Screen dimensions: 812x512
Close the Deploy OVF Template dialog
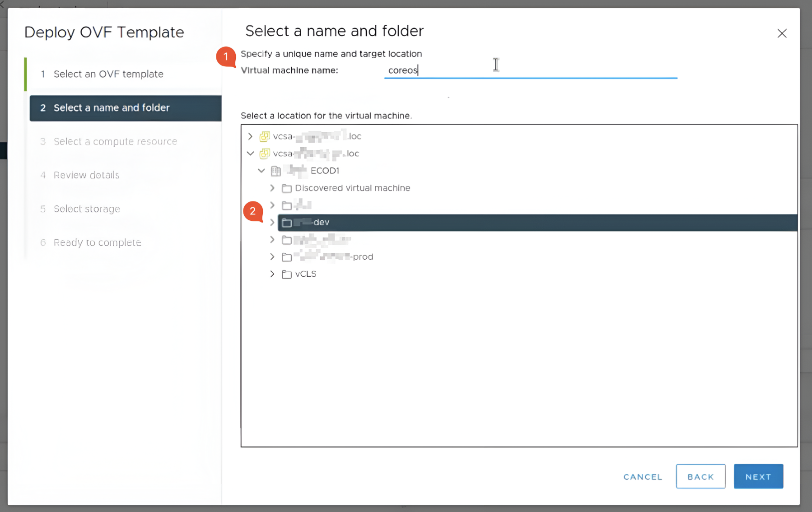pyautogui.click(x=782, y=33)
